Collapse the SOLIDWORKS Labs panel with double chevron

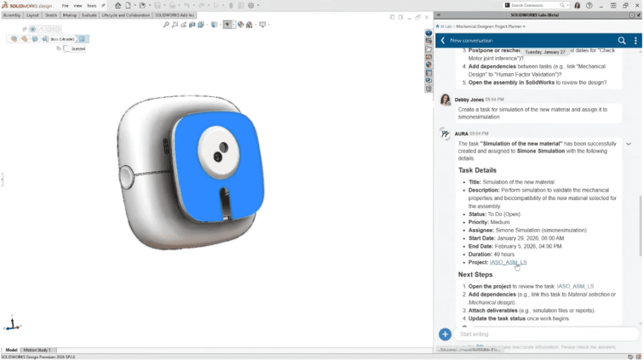(x=438, y=14)
